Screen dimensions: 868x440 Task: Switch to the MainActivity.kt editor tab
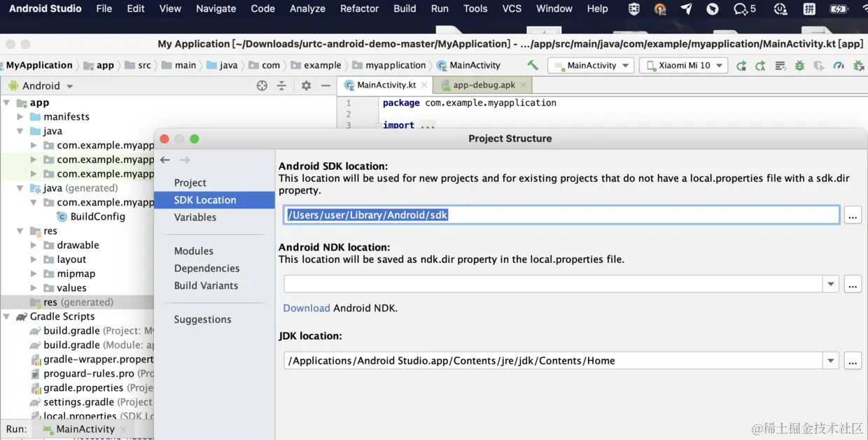coord(386,85)
